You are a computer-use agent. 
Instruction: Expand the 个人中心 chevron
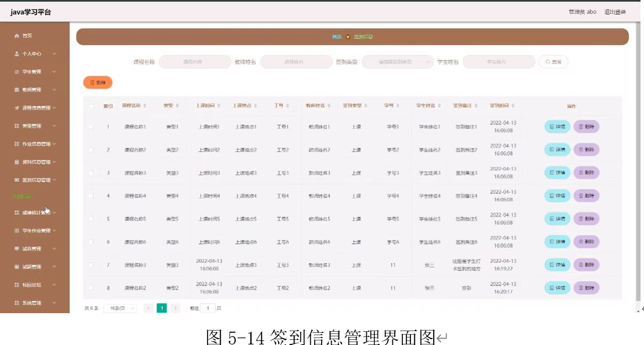[x=54, y=54]
